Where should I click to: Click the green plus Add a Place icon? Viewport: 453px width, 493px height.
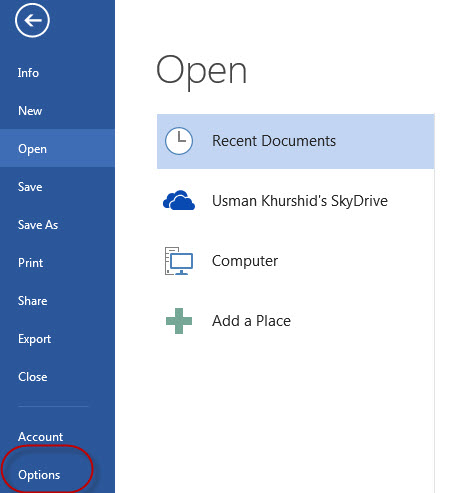click(x=179, y=321)
